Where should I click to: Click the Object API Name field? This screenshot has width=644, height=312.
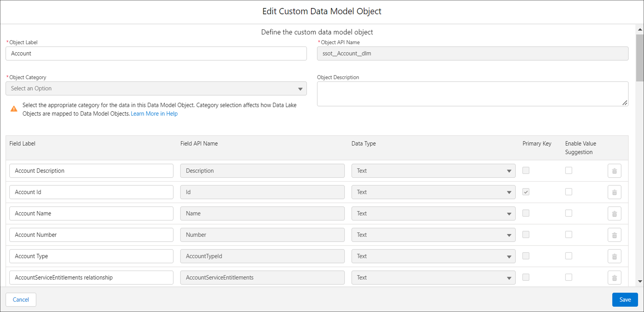point(473,54)
